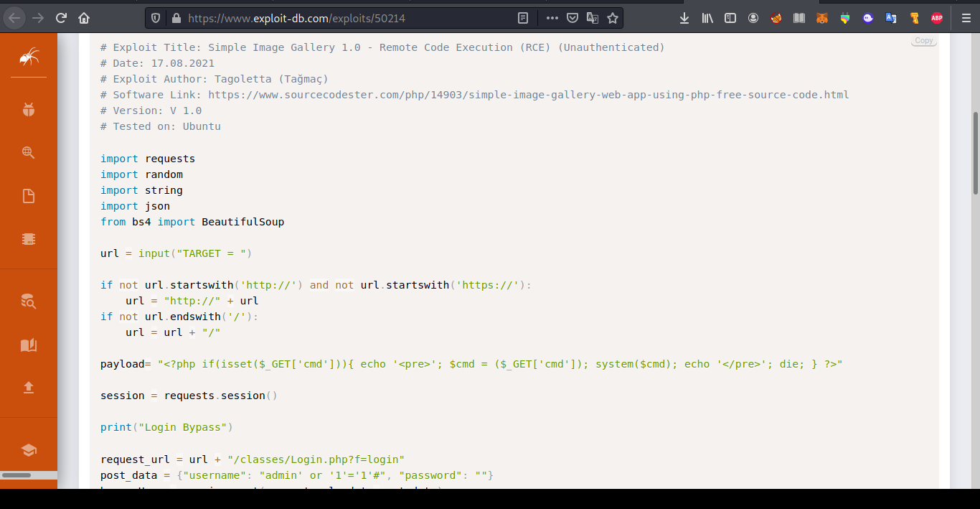This screenshot has height=509, width=980.
Task: Toggle reader view for this page
Action: 524,18
